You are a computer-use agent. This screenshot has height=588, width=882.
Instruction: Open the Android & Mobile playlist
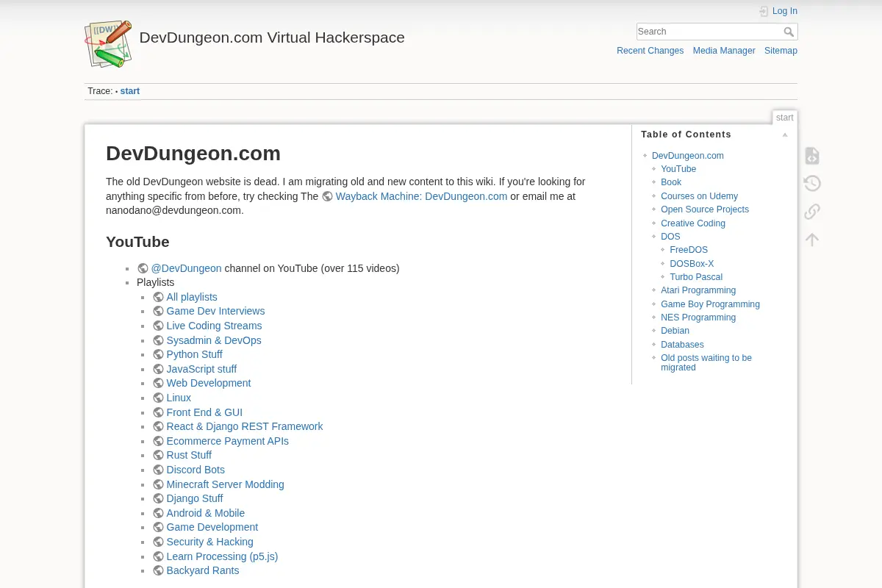click(x=206, y=513)
